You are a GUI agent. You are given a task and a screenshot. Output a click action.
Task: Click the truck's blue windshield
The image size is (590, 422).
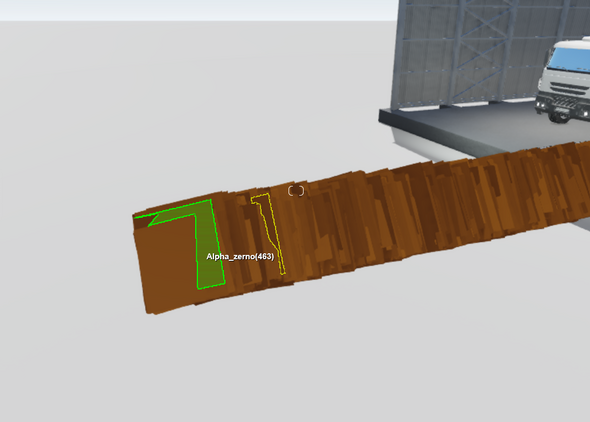[x=573, y=59]
